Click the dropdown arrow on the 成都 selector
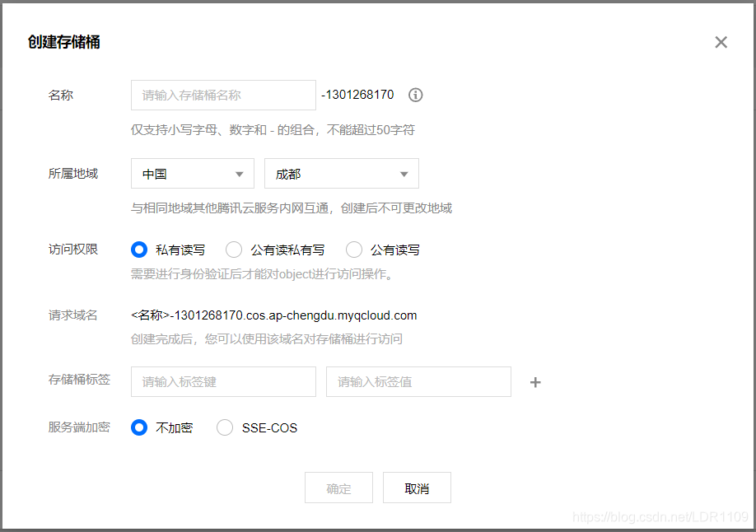 click(404, 173)
